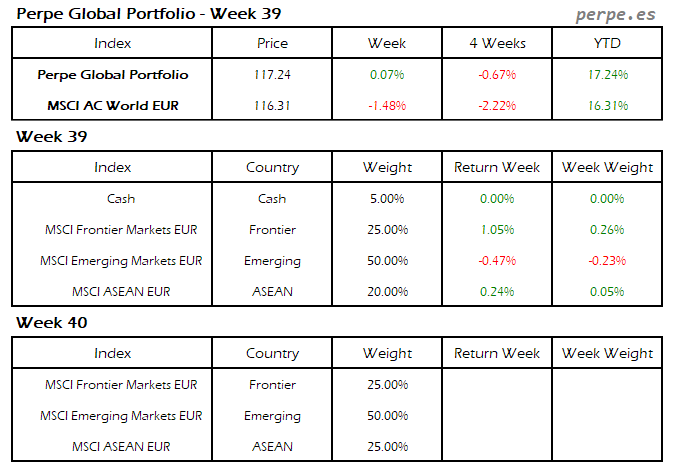This screenshot has height=473, width=674.
Task: Click the Week 39 section heading
Action: point(50,136)
